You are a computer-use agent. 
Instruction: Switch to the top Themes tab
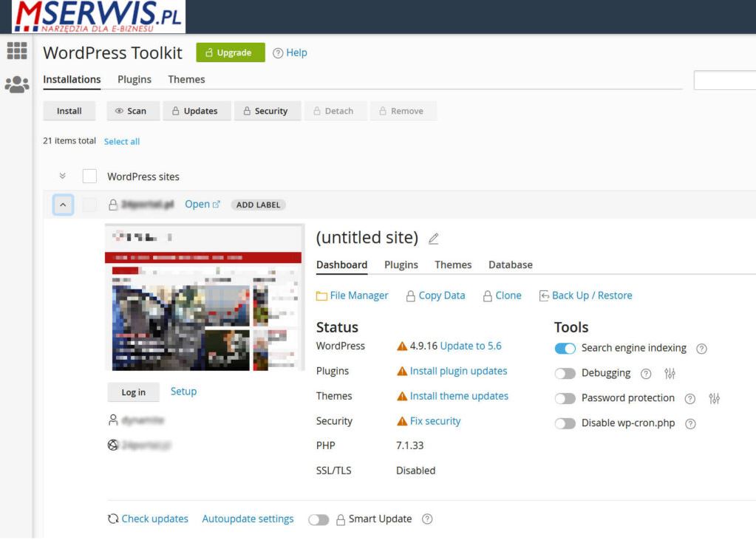(186, 80)
